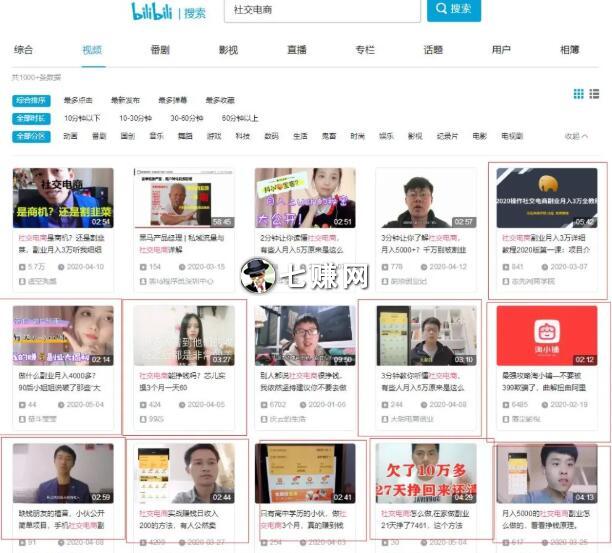Click uploader icon on the 6485 views card
Screen dimensions: 612x553
[x=506, y=419]
